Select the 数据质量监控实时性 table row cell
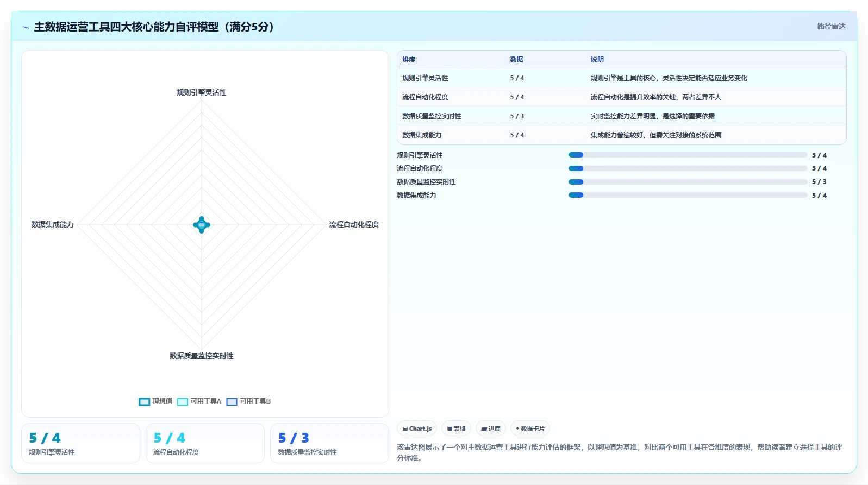The width and height of the screenshot is (868, 485). pyautogui.click(x=432, y=116)
